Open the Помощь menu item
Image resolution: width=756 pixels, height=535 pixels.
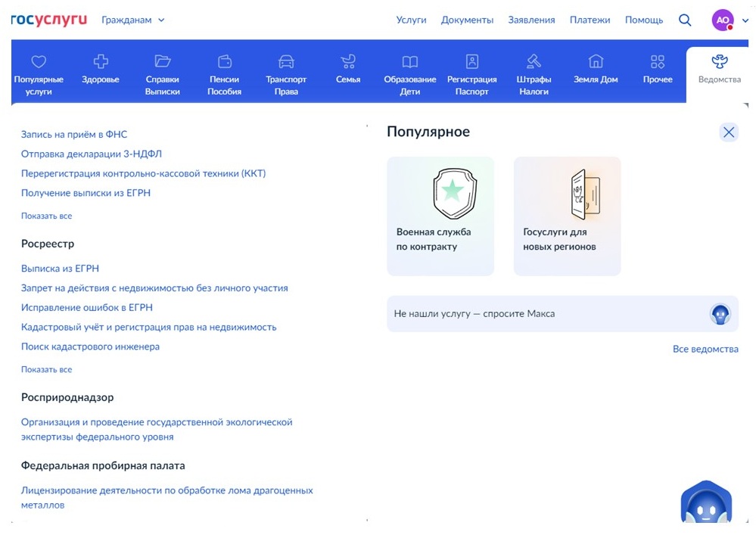click(644, 20)
